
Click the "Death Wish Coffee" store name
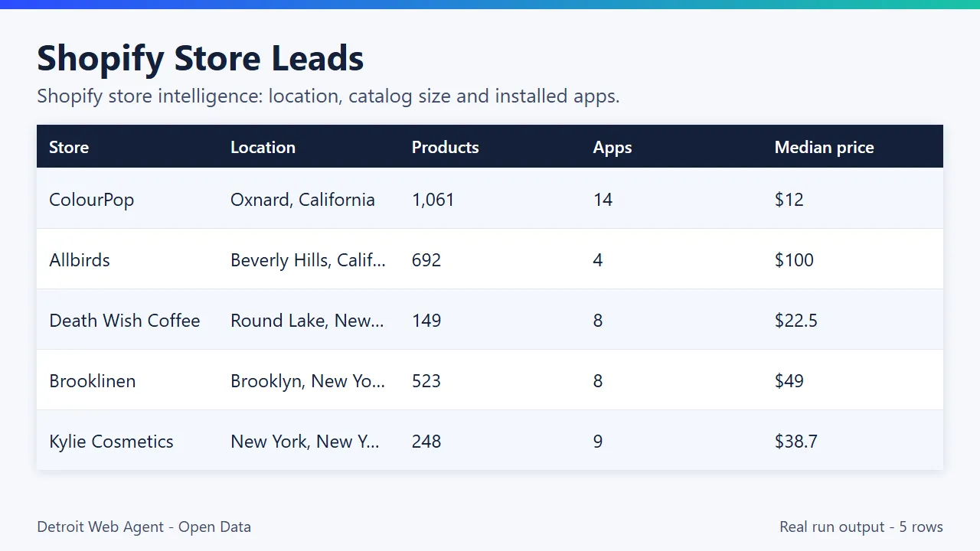[x=125, y=321]
